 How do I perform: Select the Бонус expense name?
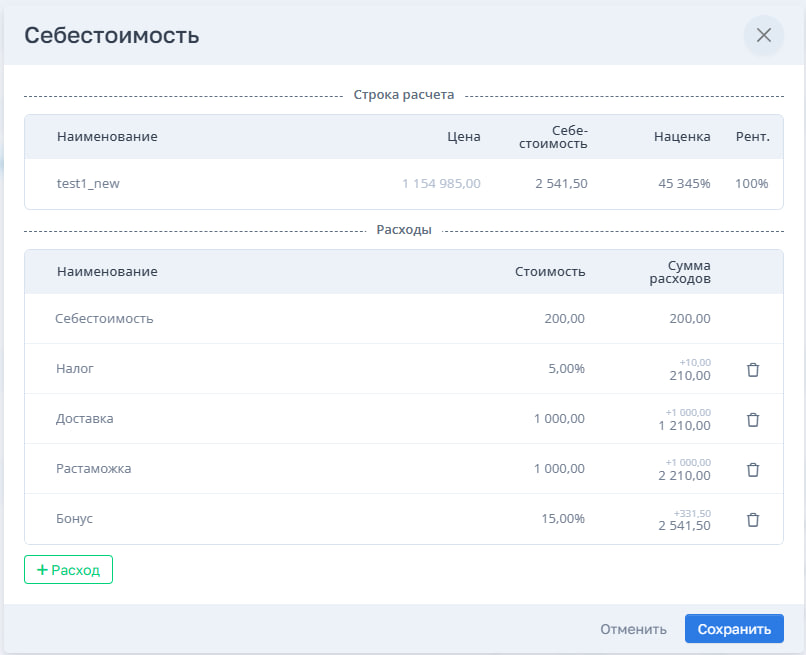click(75, 519)
